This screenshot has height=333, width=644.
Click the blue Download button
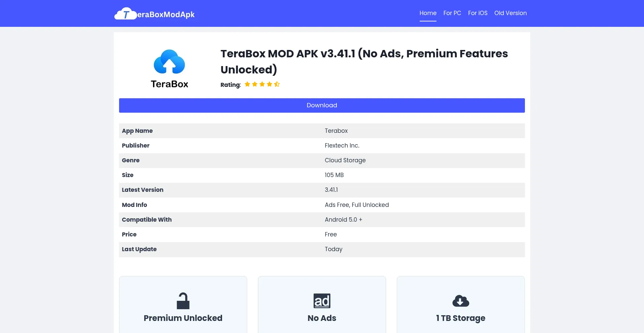pyautogui.click(x=322, y=105)
